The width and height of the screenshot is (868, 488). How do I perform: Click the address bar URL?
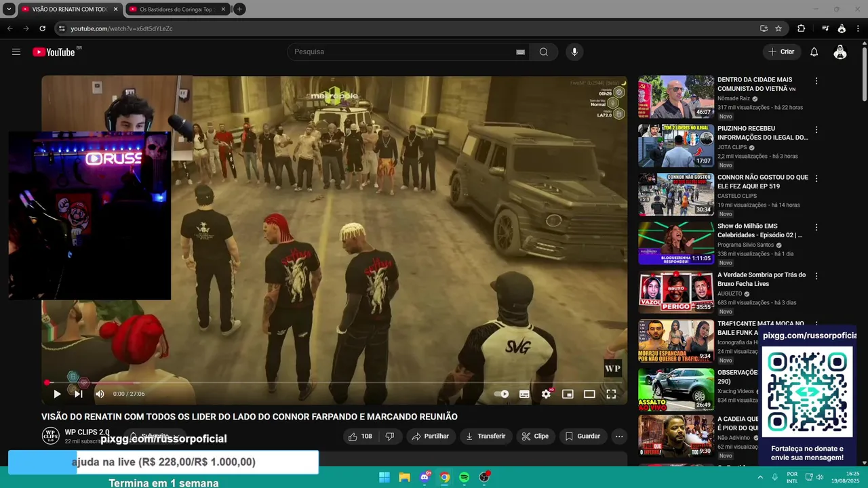pyautogui.click(x=122, y=28)
